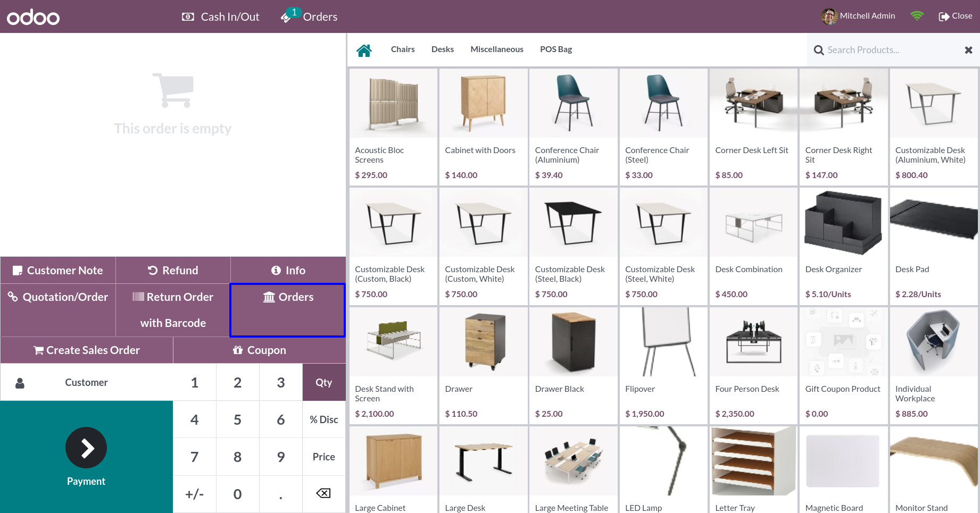Click the customer person icon
The width and height of the screenshot is (980, 513).
[x=20, y=383]
